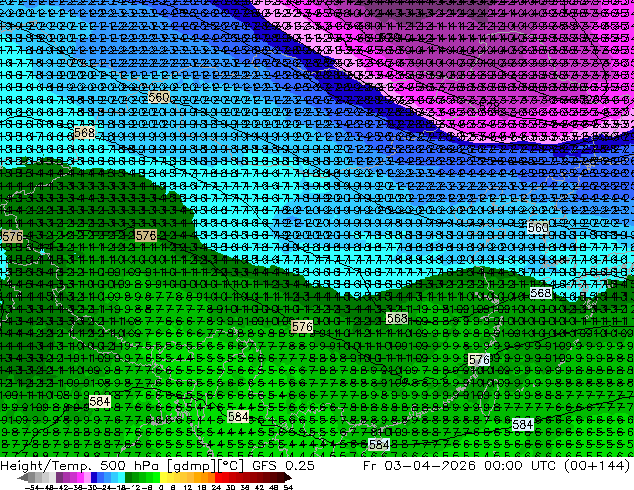Click the 584 contour label at the lower left
Screen dimensions: 634x490
(x=99, y=401)
